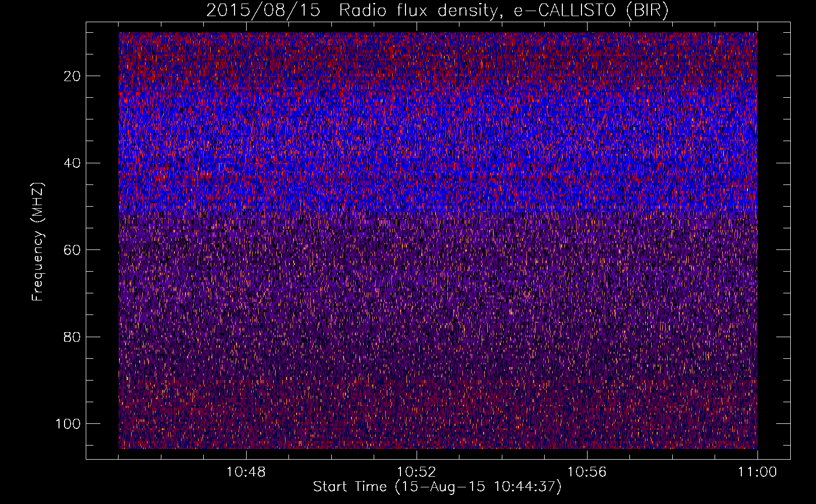This screenshot has height=504, width=816.
Task: Click the 10:48 time tick label
Action: [246, 472]
